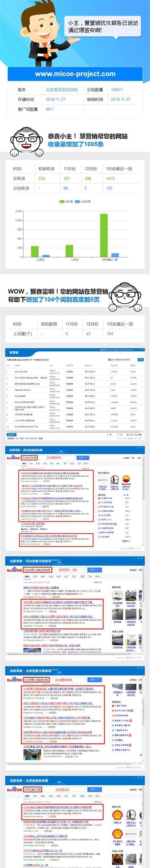Click the 125 sub-site index value
The width and height of the screenshot is (150, 868).
109,188
